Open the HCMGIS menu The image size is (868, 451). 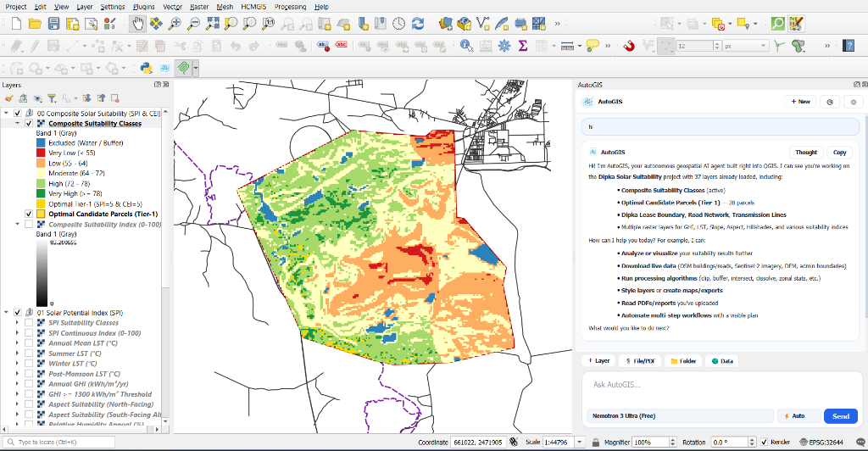[x=253, y=7]
